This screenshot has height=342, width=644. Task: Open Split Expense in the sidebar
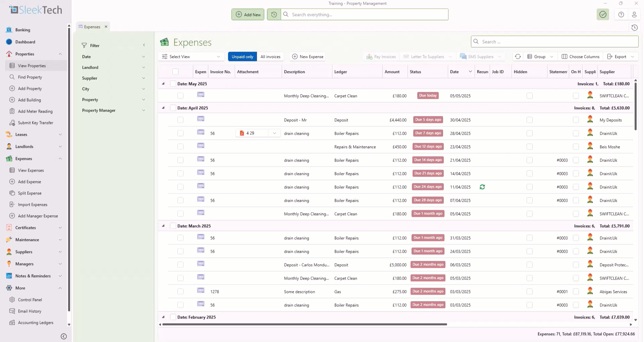pos(30,193)
